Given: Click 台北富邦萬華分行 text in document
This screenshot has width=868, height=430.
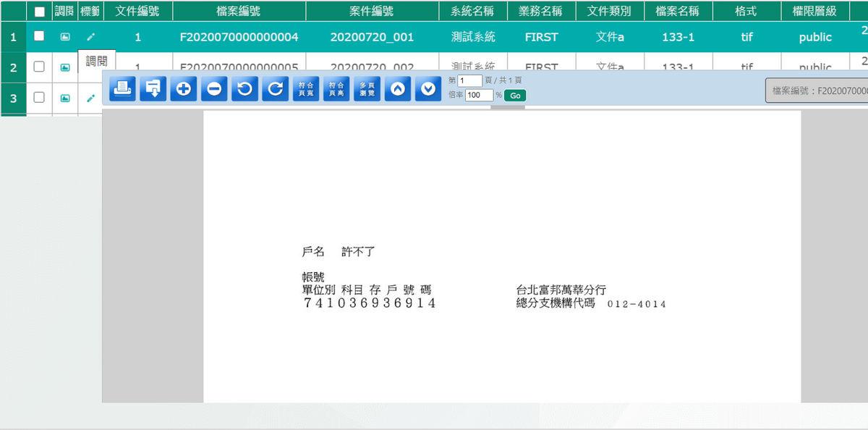Looking at the screenshot, I should pyautogui.click(x=561, y=290).
